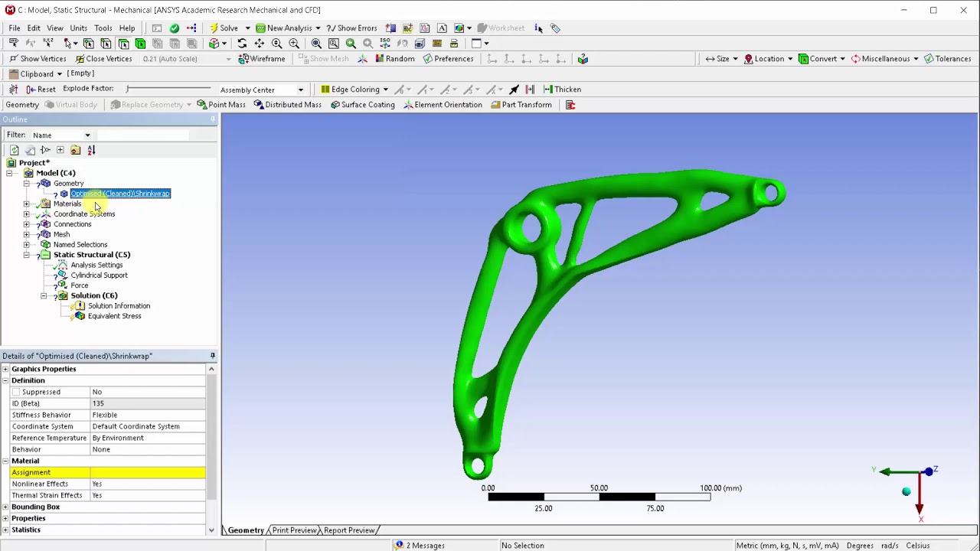Open the View menu
This screenshot has height=551, width=980.
[55, 28]
